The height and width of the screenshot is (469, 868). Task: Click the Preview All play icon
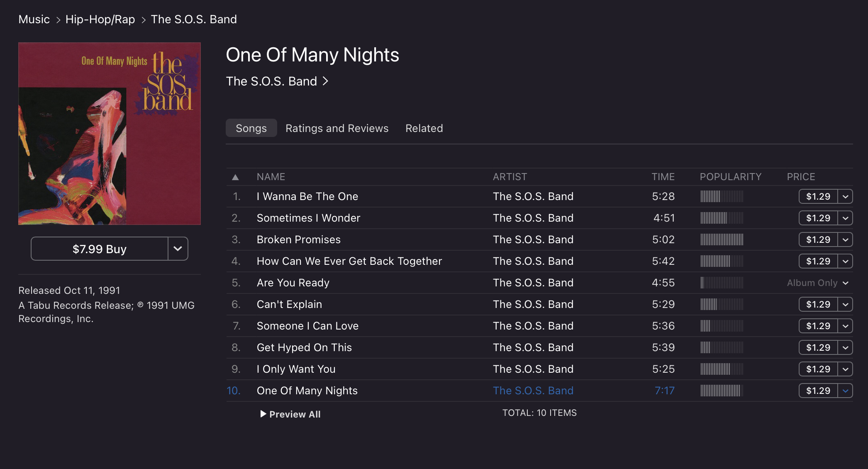(263, 414)
